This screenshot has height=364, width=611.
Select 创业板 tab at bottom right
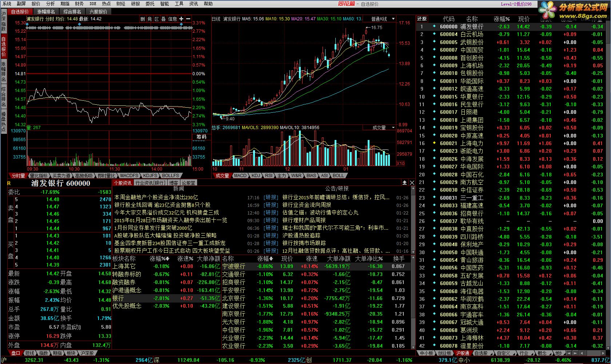click(445, 353)
